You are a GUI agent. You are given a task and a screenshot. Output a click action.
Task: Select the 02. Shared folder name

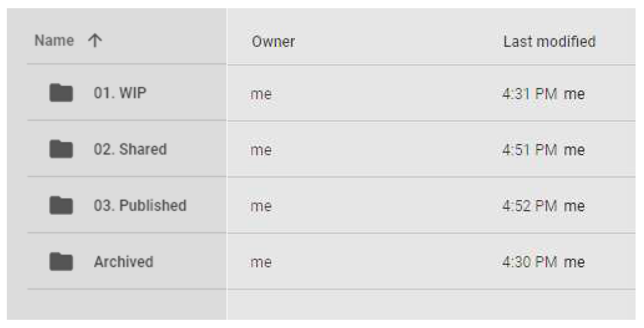[130, 149]
